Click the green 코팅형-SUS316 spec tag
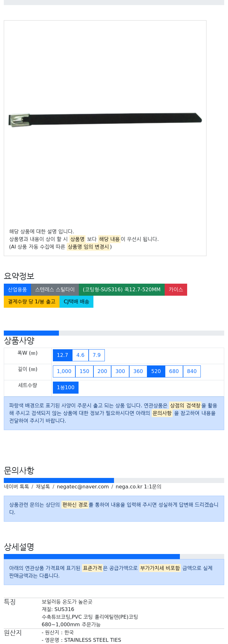 [x=122, y=290]
